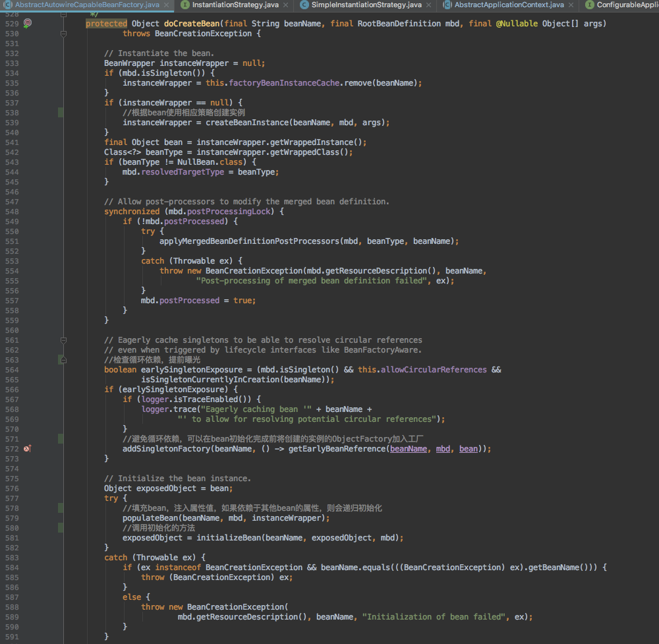Click the earlySingletonExposure declaration on line 564

pyautogui.click(x=192, y=370)
